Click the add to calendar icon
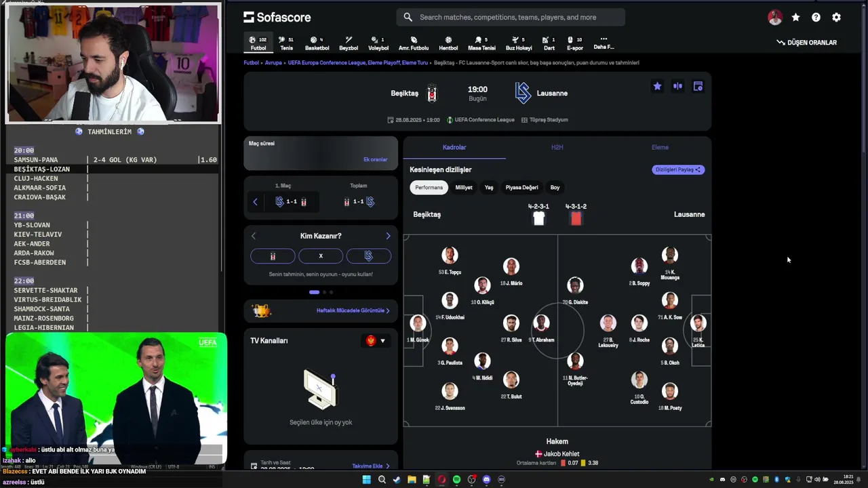868x488 pixels. 698,86
